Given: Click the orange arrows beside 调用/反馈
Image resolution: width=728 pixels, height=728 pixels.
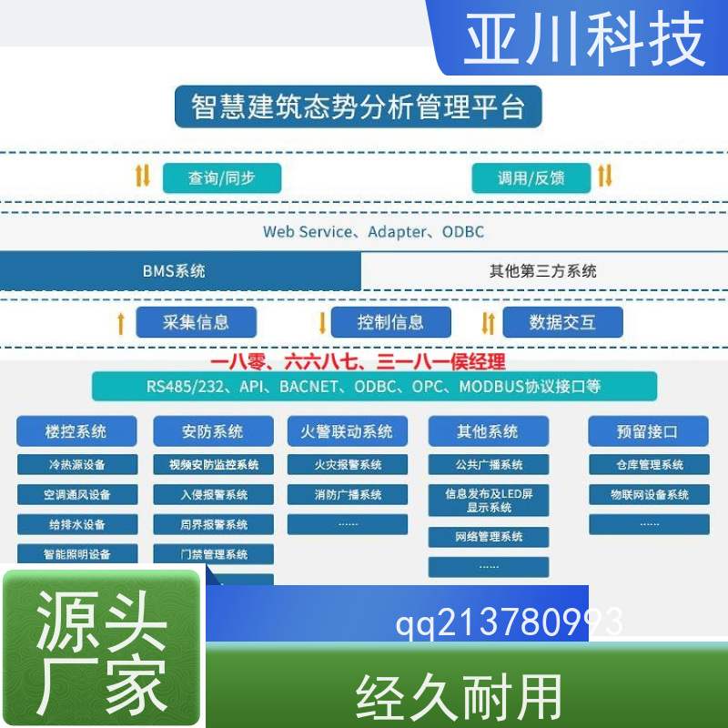Looking at the screenshot, I should 605,176.
